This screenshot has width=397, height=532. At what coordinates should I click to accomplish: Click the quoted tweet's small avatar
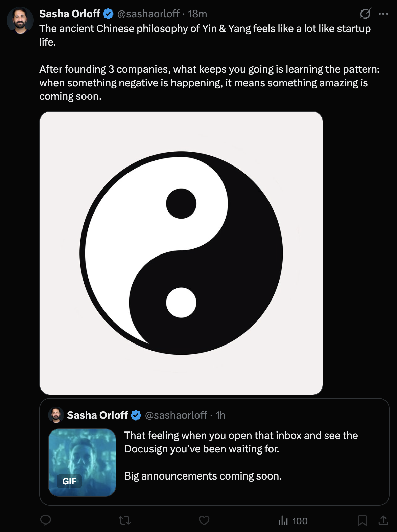click(x=56, y=415)
